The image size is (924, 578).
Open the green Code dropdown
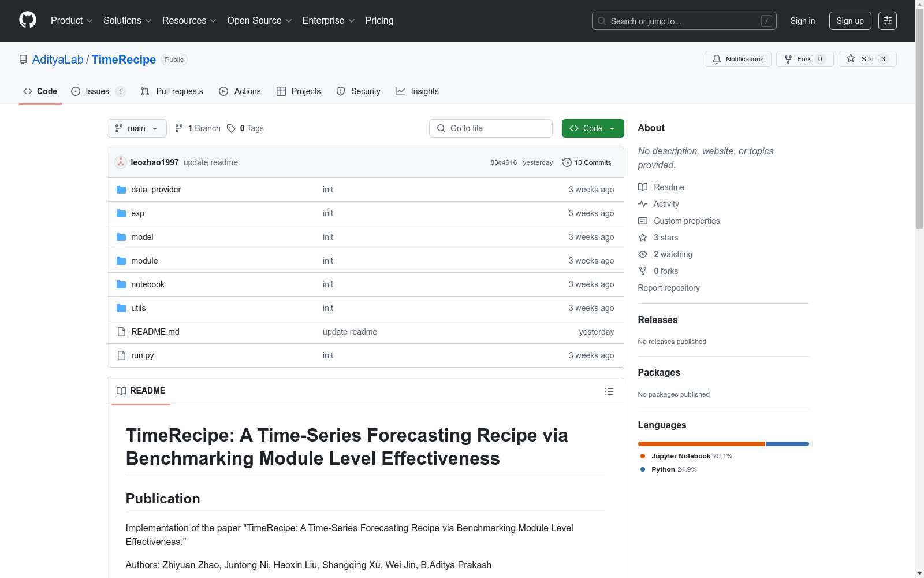[x=593, y=128]
